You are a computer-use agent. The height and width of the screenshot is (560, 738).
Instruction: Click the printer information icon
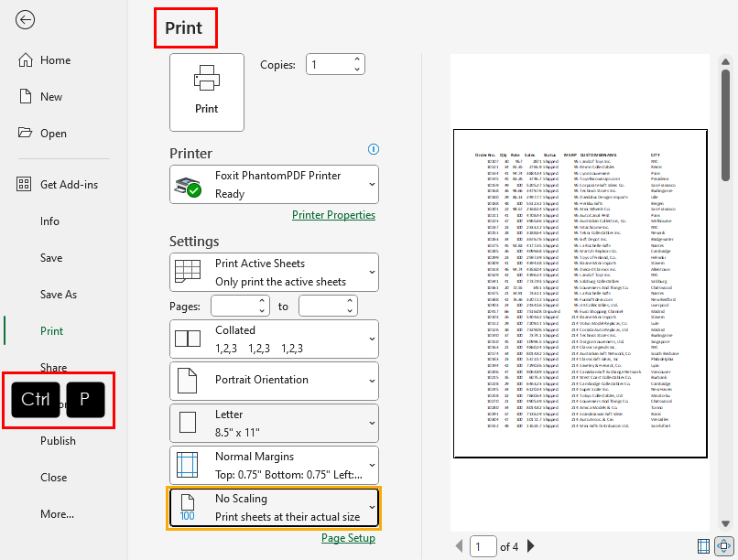click(373, 149)
